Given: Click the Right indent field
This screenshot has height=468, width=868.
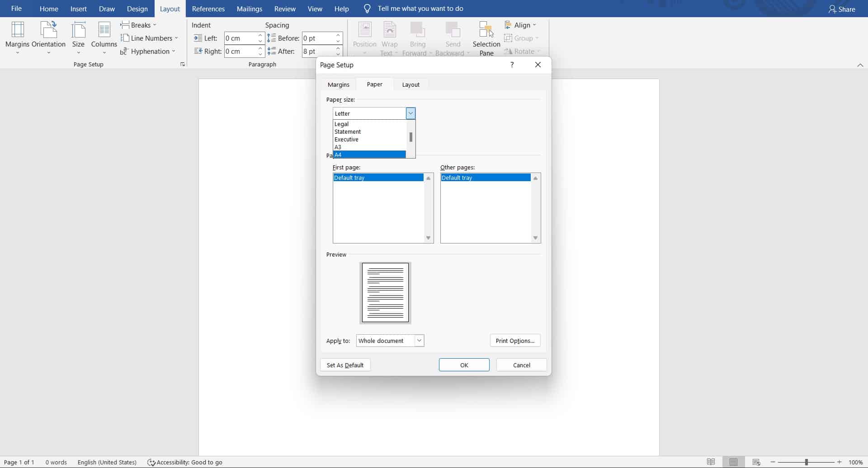Looking at the screenshot, I should tap(241, 51).
